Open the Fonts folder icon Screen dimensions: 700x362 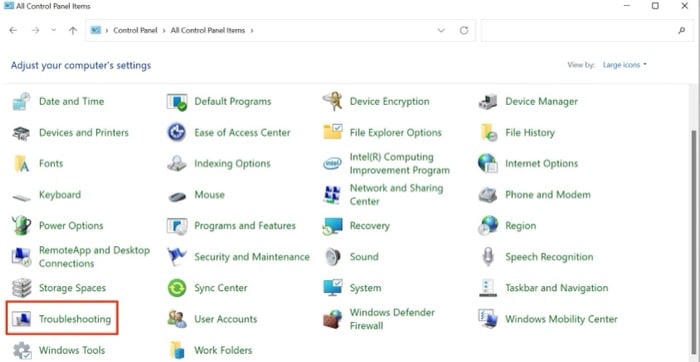[x=21, y=164]
